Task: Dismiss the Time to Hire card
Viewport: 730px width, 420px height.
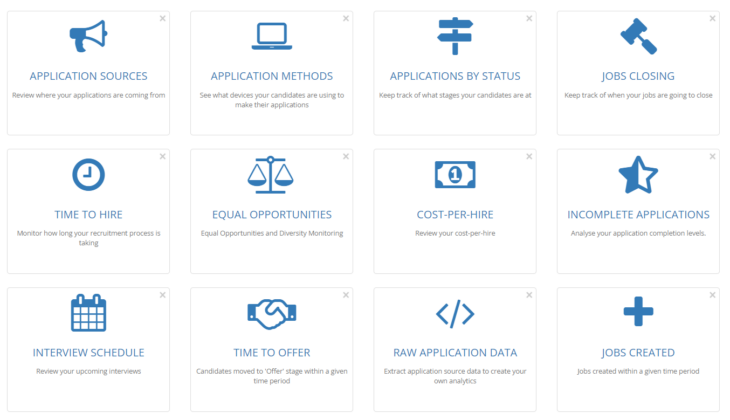Action: (x=163, y=156)
